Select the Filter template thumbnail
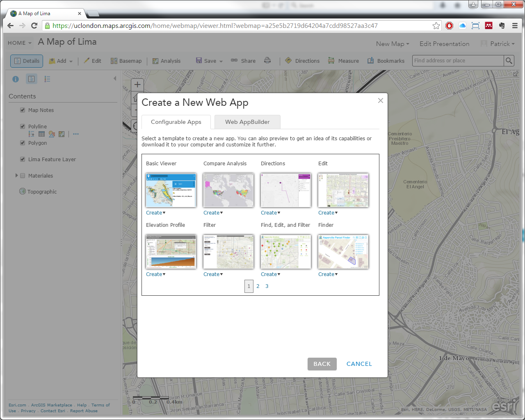 228,251
